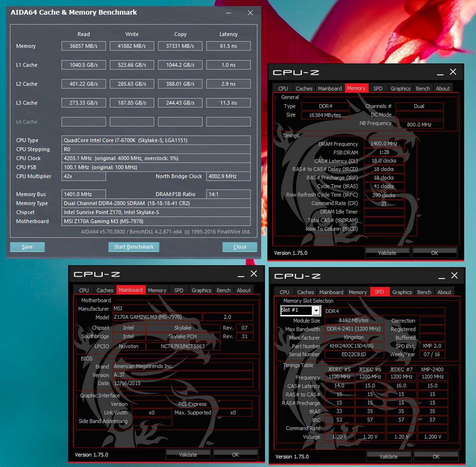Click Memory Write value 41882 MB/s
476x467 pixels.
point(132,46)
